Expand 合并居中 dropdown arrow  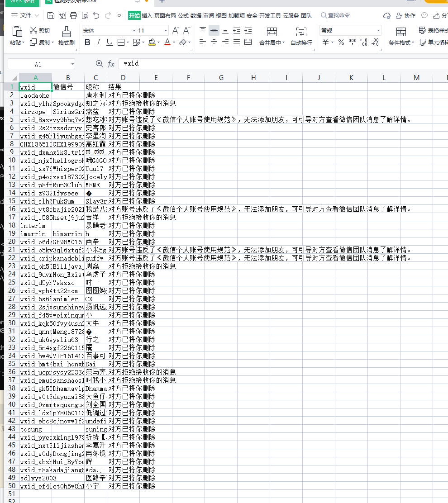pyautogui.click(x=283, y=43)
